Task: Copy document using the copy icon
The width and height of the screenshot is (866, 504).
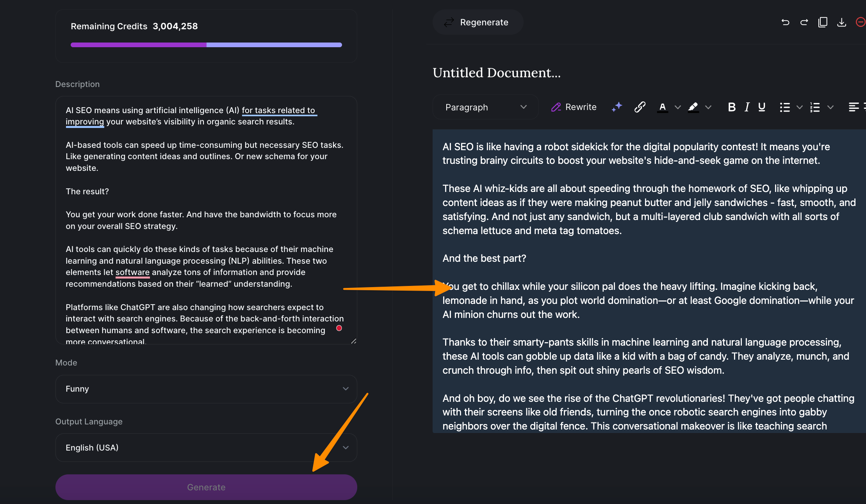Action: click(823, 22)
